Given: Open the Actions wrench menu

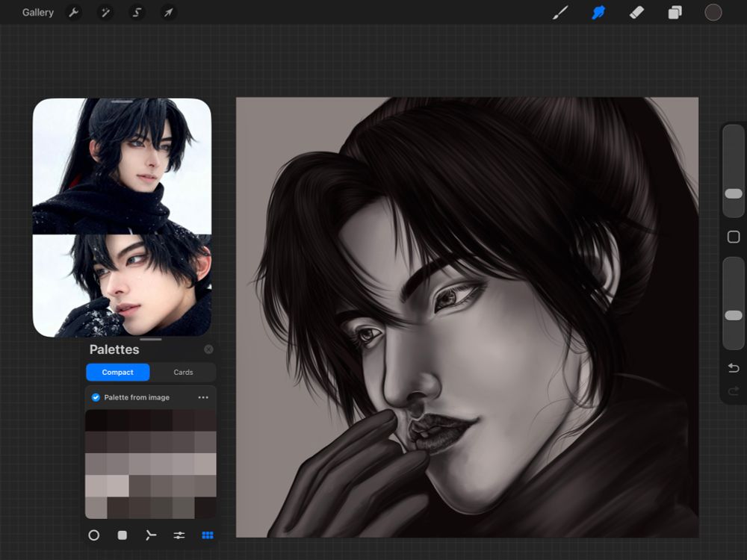Looking at the screenshot, I should click(73, 13).
